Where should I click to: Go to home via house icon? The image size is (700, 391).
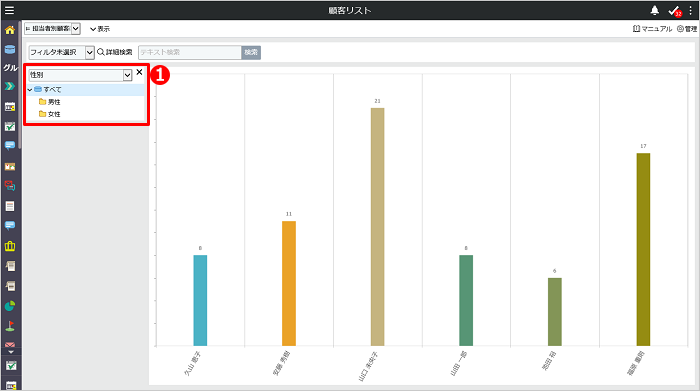click(x=10, y=30)
